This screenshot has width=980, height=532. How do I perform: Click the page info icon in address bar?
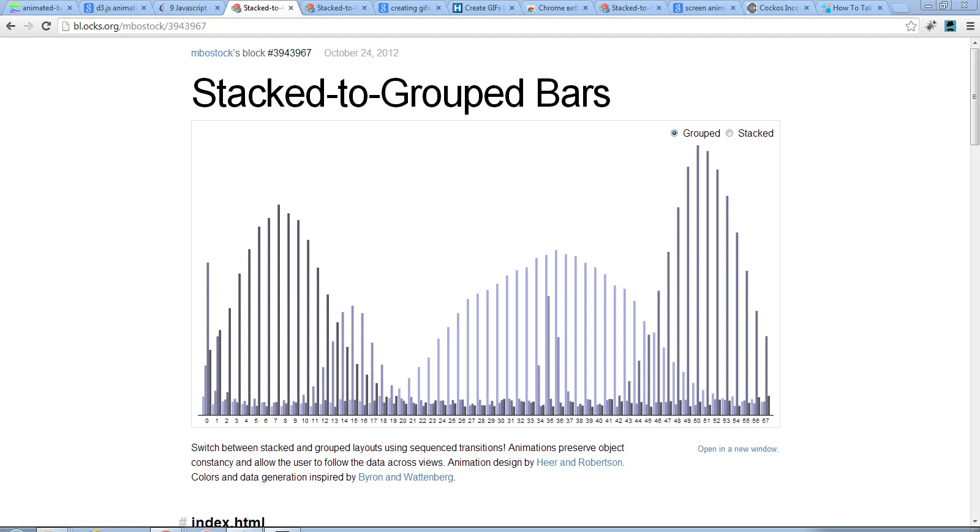(x=66, y=26)
